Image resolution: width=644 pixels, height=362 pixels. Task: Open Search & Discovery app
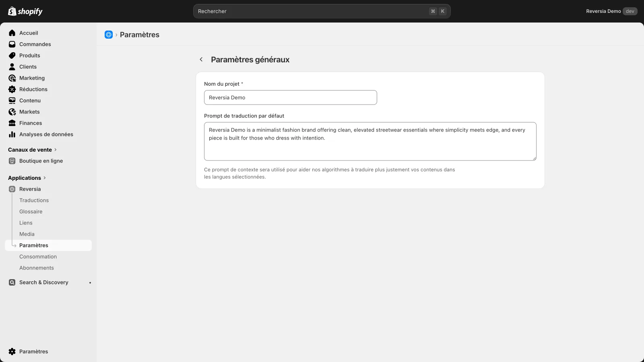coord(44,282)
